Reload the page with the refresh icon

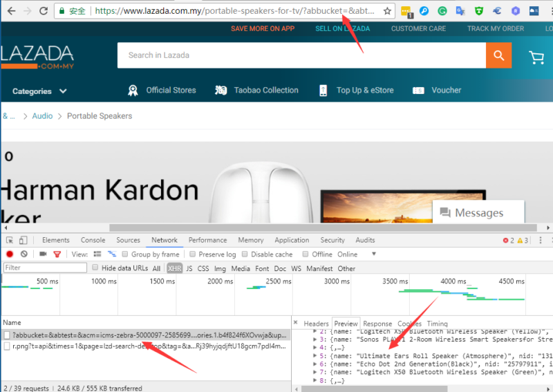(44, 11)
